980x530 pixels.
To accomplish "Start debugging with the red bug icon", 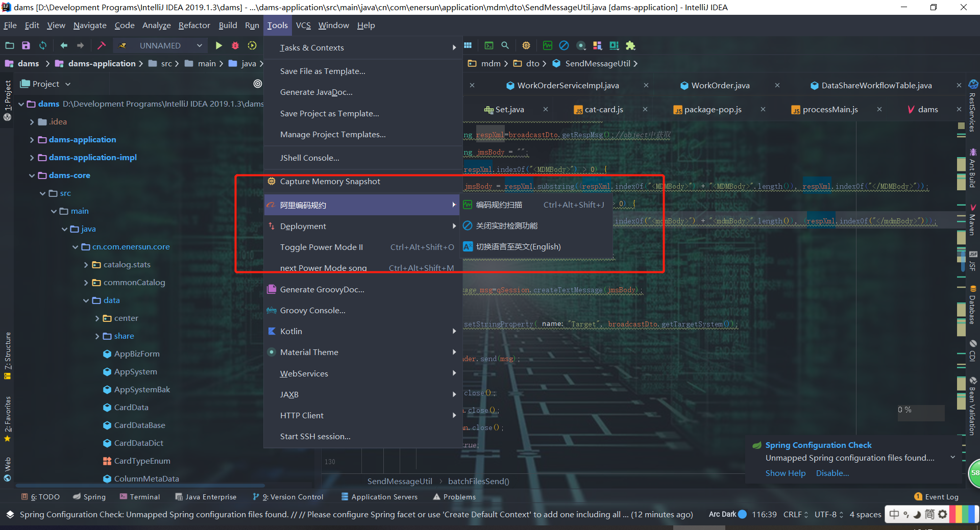I will 235,45.
